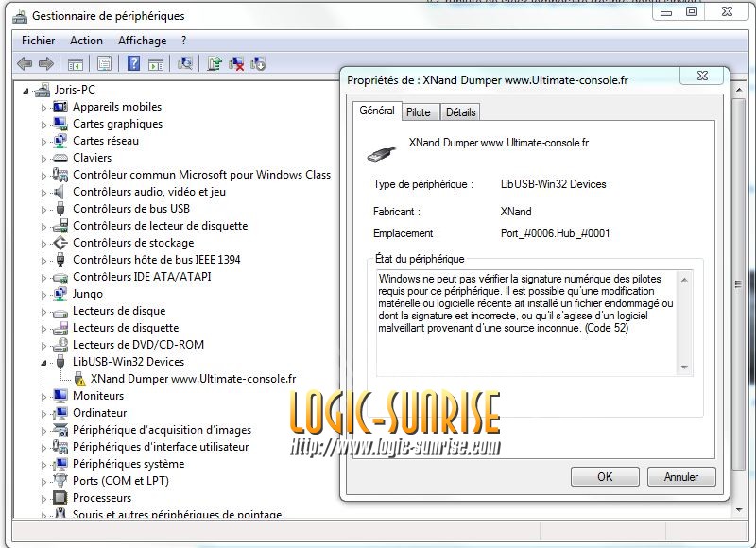Click the Back arrow toolbar icon
The width and height of the screenshot is (756, 548).
click(x=25, y=64)
